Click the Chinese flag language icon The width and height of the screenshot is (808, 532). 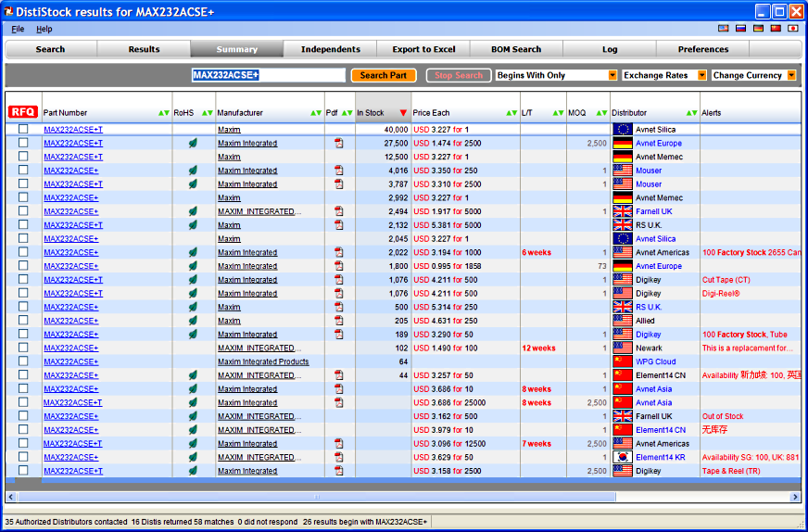[776, 29]
